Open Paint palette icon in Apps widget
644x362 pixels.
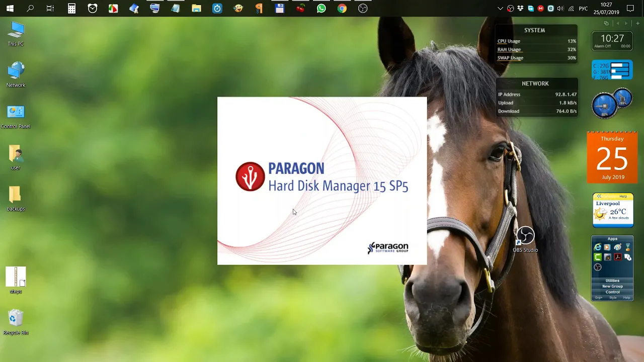coord(617,247)
